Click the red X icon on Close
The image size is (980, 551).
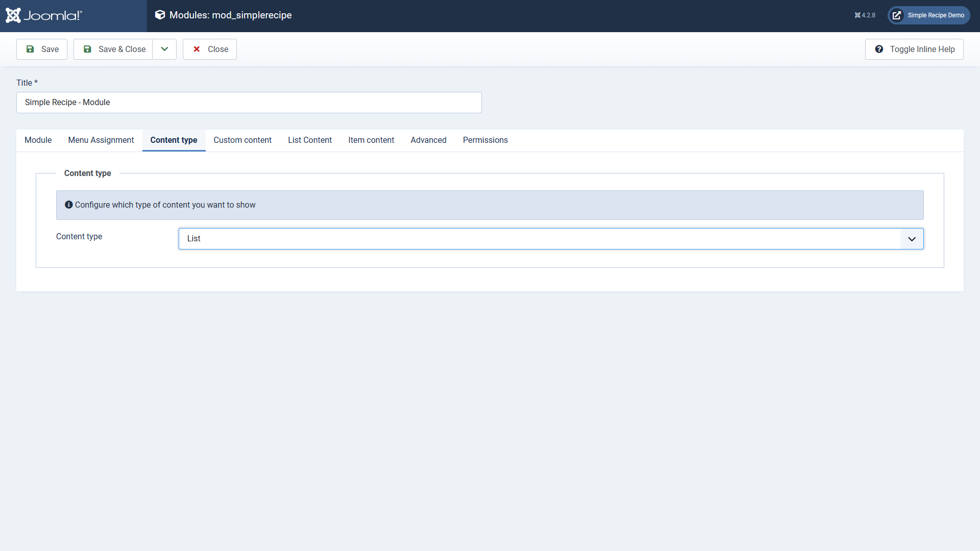(x=197, y=49)
